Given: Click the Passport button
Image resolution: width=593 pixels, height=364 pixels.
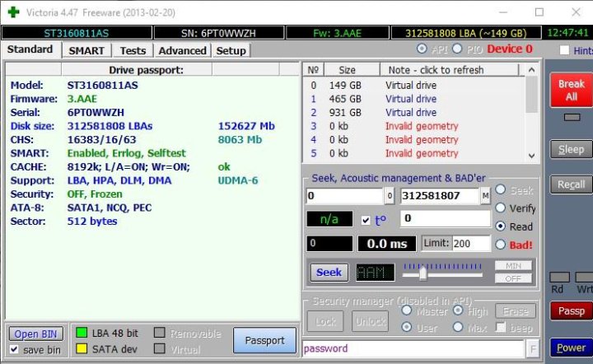Looking at the screenshot, I should [264, 340].
